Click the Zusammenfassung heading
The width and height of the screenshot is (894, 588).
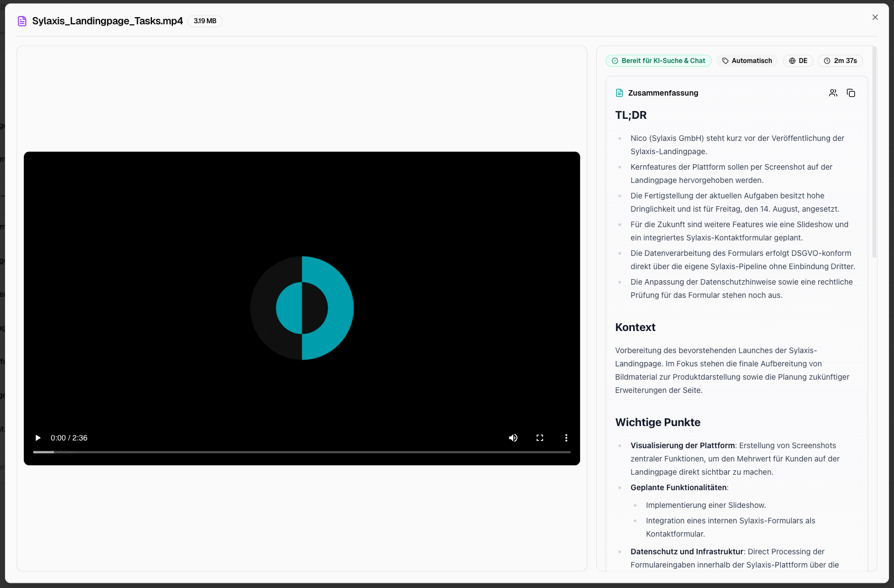663,93
